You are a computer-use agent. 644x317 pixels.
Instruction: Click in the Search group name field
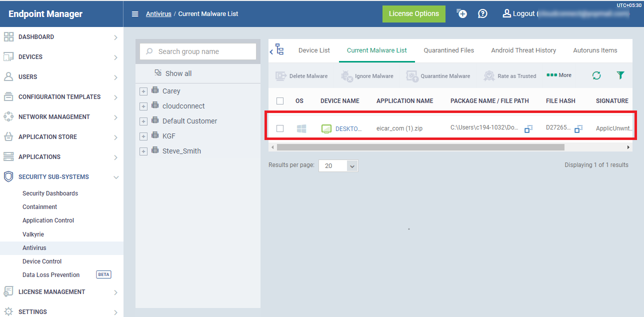[x=198, y=51]
